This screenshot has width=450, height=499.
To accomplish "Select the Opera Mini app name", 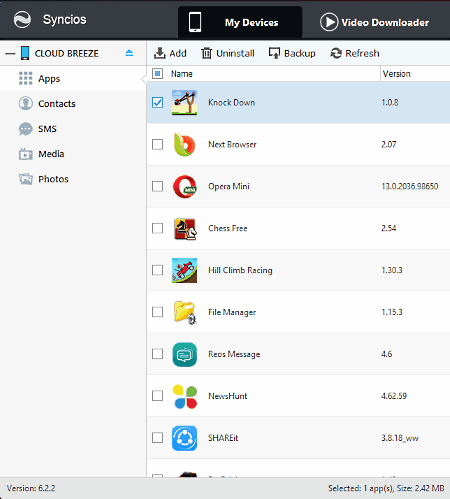I will point(229,186).
